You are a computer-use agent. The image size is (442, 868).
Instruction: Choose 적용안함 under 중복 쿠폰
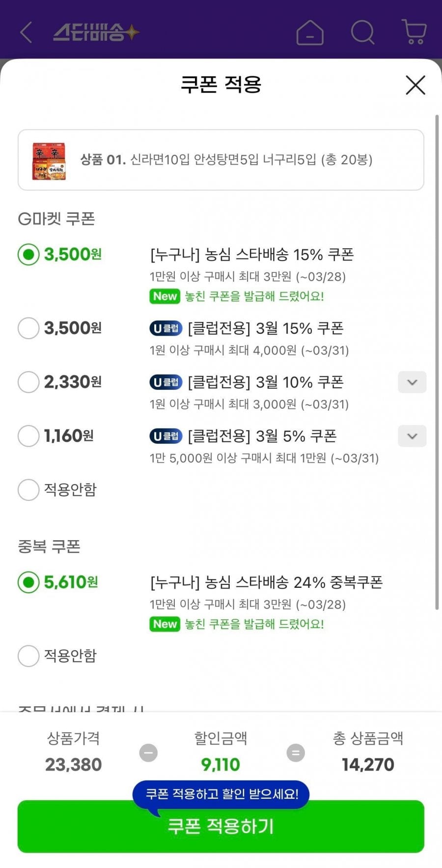(28, 656)
